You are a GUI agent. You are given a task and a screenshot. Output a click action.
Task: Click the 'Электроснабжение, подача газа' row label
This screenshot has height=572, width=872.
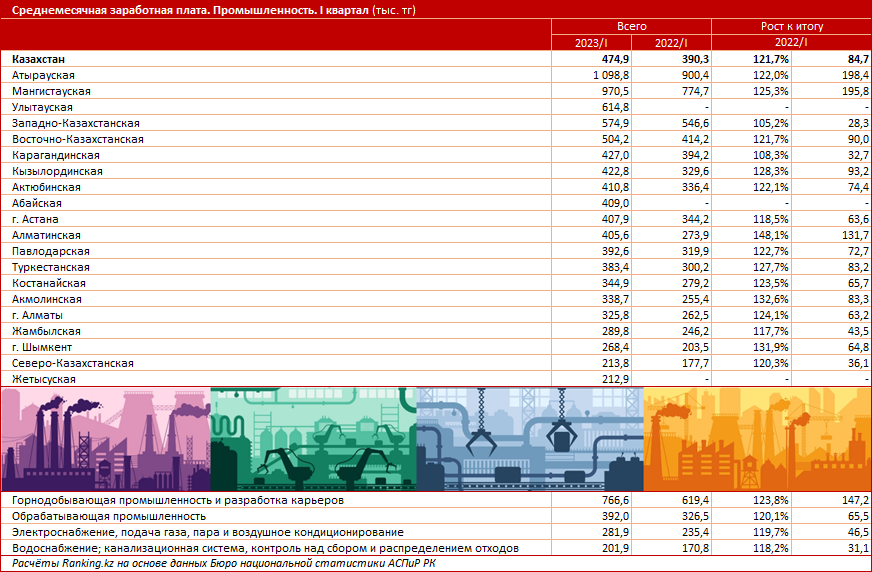pos(207,533)
